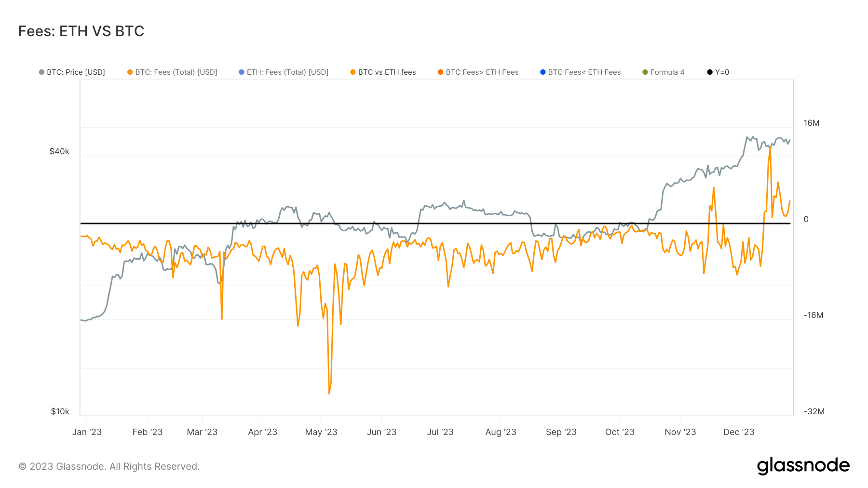Click the blue ETH Fees (Total) legend dot
The width and height of the screenshot is (868, 488).
coord(241,72)
